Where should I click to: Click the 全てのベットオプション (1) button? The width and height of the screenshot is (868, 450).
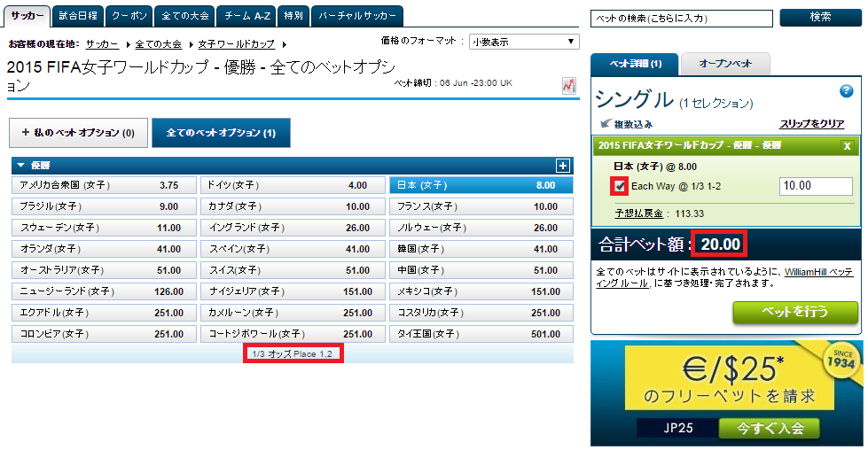221,133
